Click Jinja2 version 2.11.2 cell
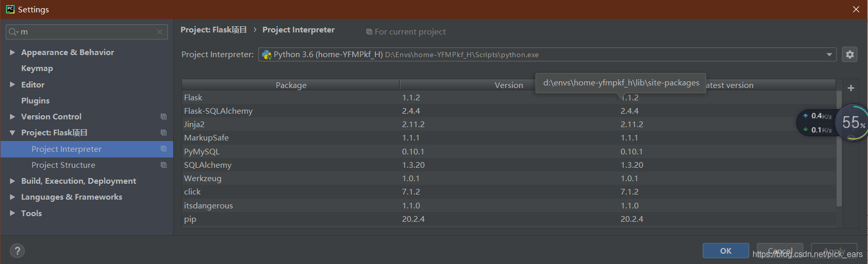 [413, 125]
